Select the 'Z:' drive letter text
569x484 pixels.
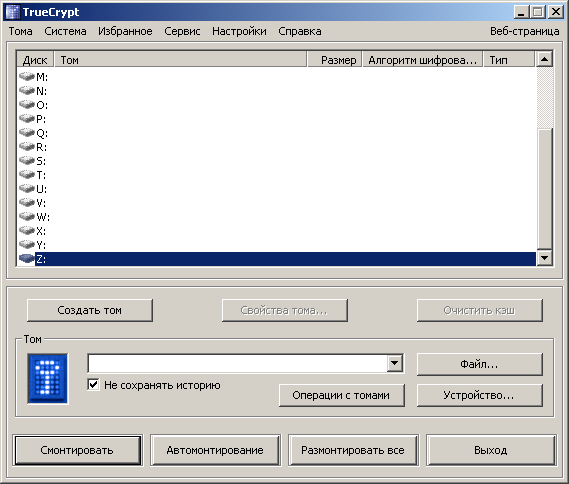41,259
